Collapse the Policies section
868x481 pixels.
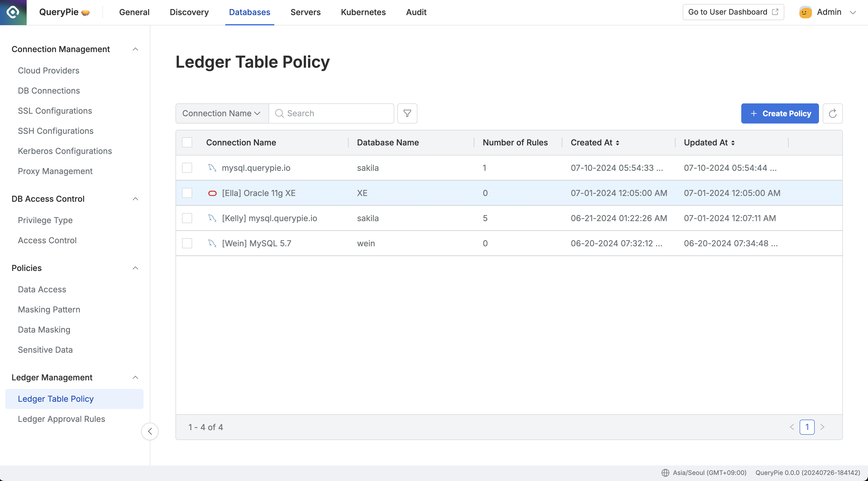pyautogui.click(x=136, y=268)
